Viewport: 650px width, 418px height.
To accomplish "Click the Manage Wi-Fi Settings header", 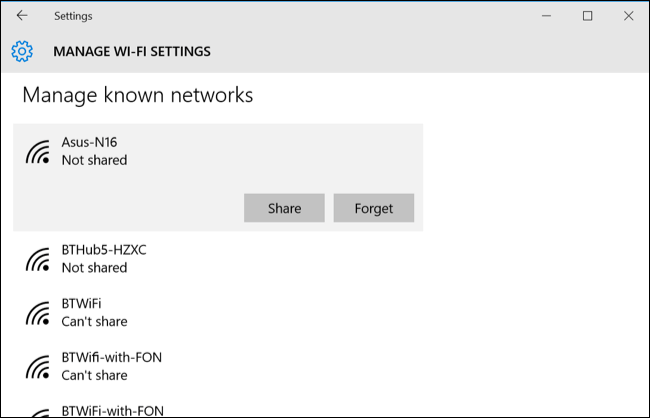I will [x=132, y=51].
